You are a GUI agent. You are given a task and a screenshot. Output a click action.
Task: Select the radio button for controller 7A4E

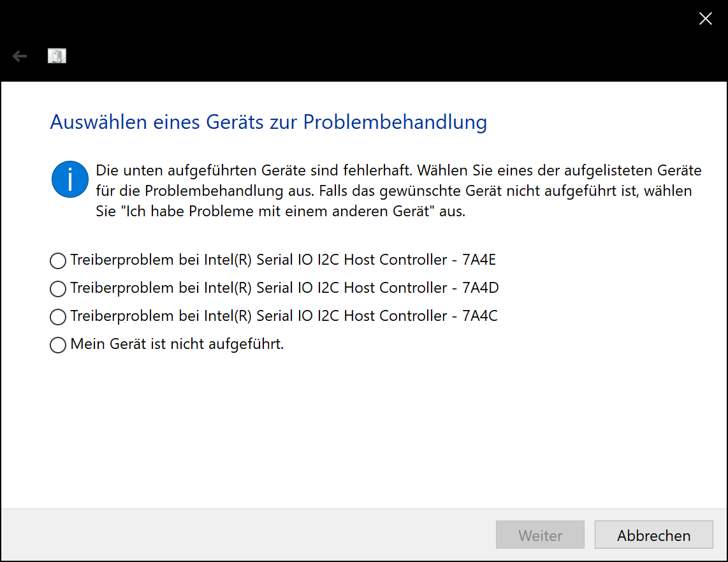coord(58,260)
